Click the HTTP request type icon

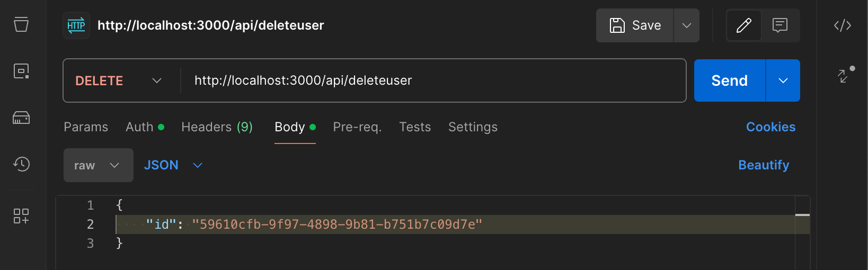tap(76, 25)
